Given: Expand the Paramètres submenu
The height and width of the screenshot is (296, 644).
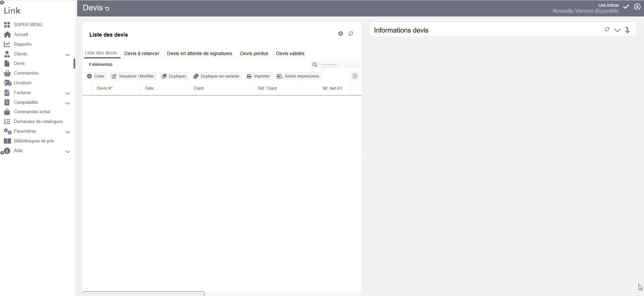Looking at the screenshot, I should [x=67, y=132].
